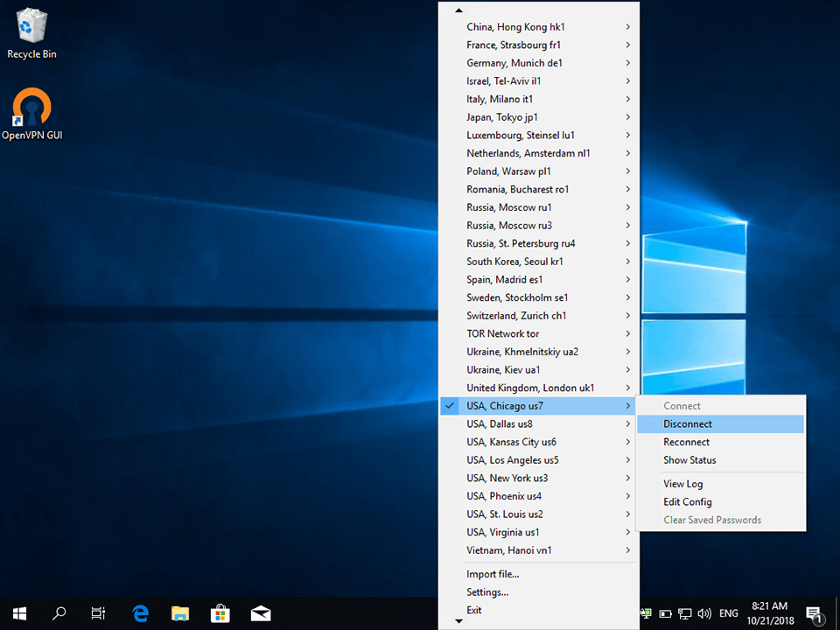The width and height of the screenshot is (840, 630).
Task: Select South Korea, Seoul kr1 server
Action: [538, 262]
